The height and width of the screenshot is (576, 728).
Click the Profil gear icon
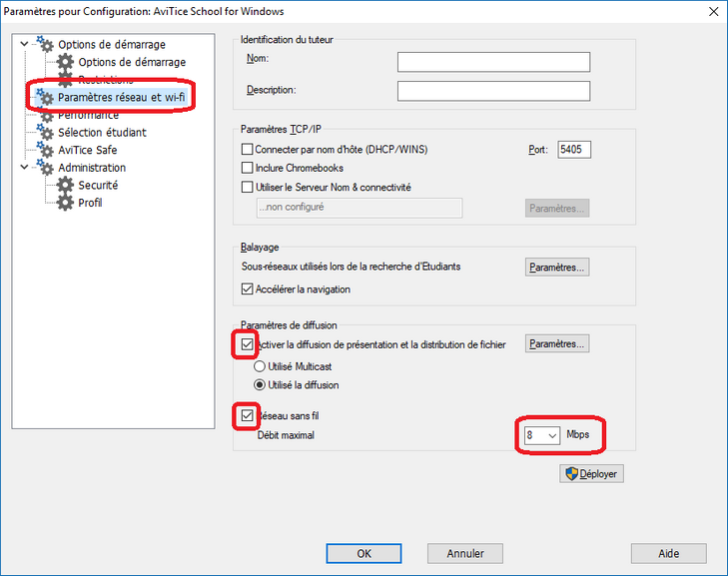[65, 204]
